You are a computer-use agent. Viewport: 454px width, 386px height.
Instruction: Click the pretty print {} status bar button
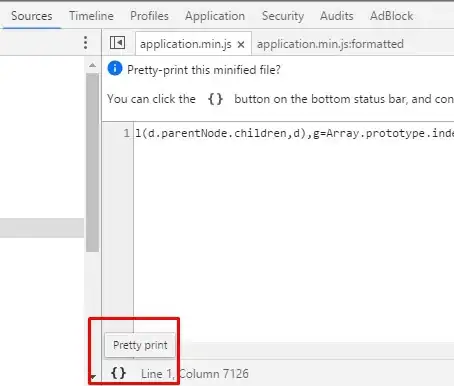[x=118, y=373]
